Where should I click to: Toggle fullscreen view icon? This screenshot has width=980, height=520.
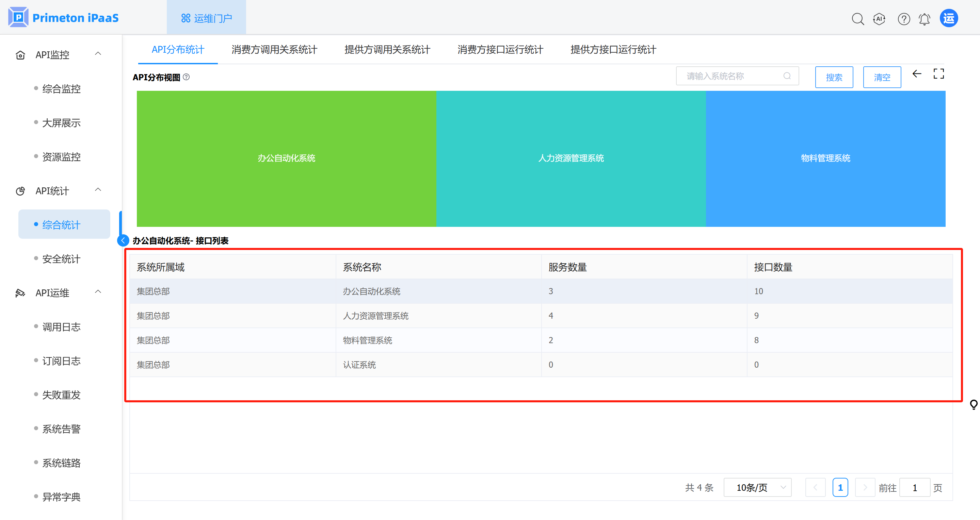tap(938, 74)
